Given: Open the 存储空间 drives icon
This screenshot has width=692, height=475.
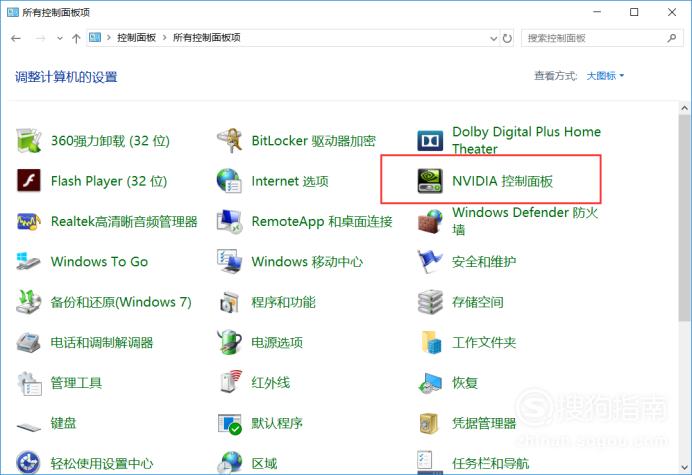Looking at the screenshot, I should click(x=430, y=302).
